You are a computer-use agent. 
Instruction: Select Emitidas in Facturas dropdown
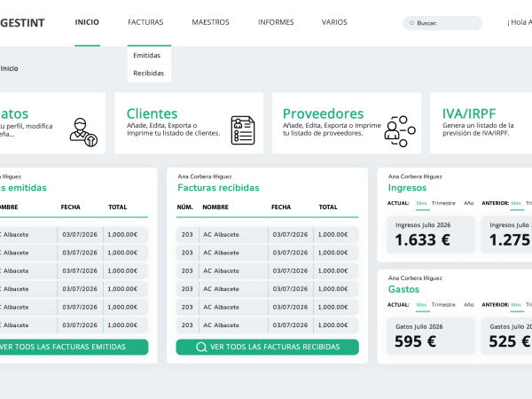pos(149,55)
